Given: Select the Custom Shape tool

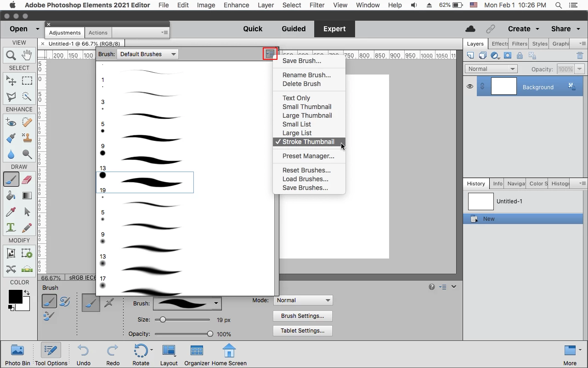Looking at the screenshot, I should pos(27,212).
